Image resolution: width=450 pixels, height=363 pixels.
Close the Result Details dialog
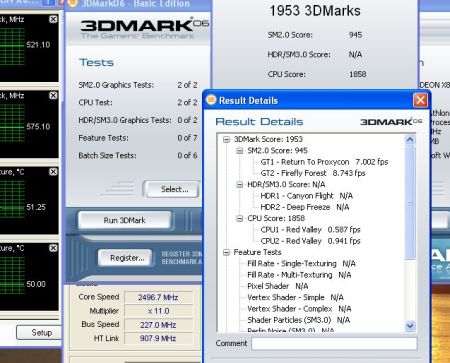point(420,100)
